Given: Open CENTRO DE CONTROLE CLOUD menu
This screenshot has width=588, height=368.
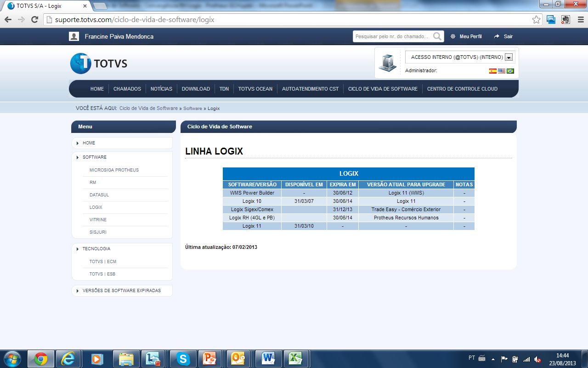Looking at the screenshot, I should coord(462,89).
